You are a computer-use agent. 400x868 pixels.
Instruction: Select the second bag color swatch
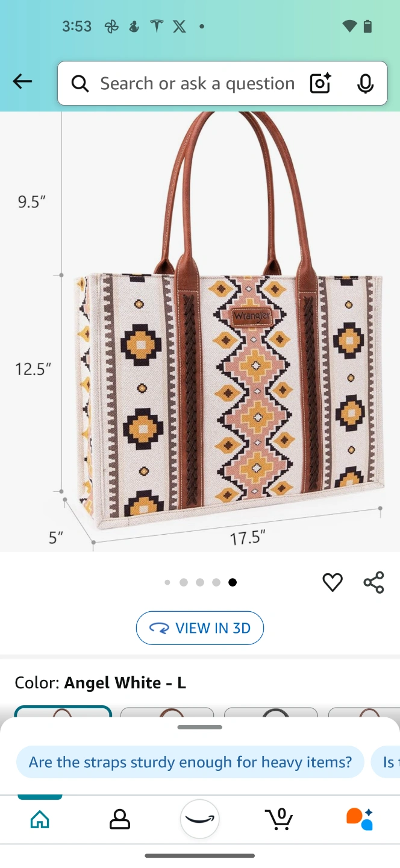[x=167, y=712]
